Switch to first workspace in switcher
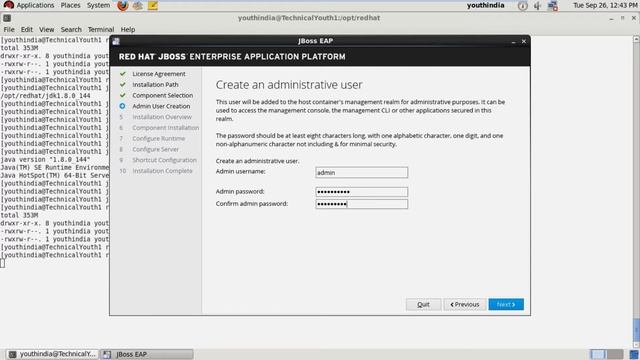The height and width of the screenshot is (360, 640). tap(598, 354)
